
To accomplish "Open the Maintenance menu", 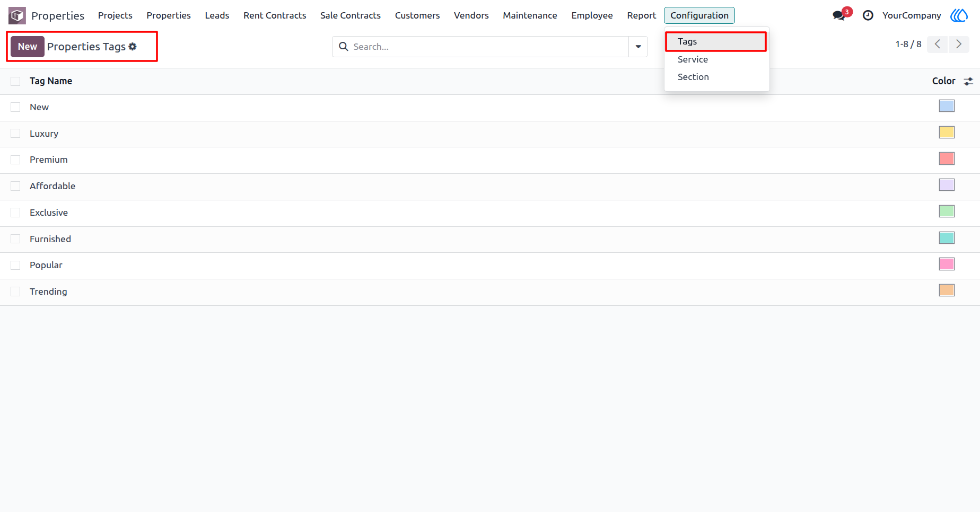I will pyautogui.click(x=530, y=15).
